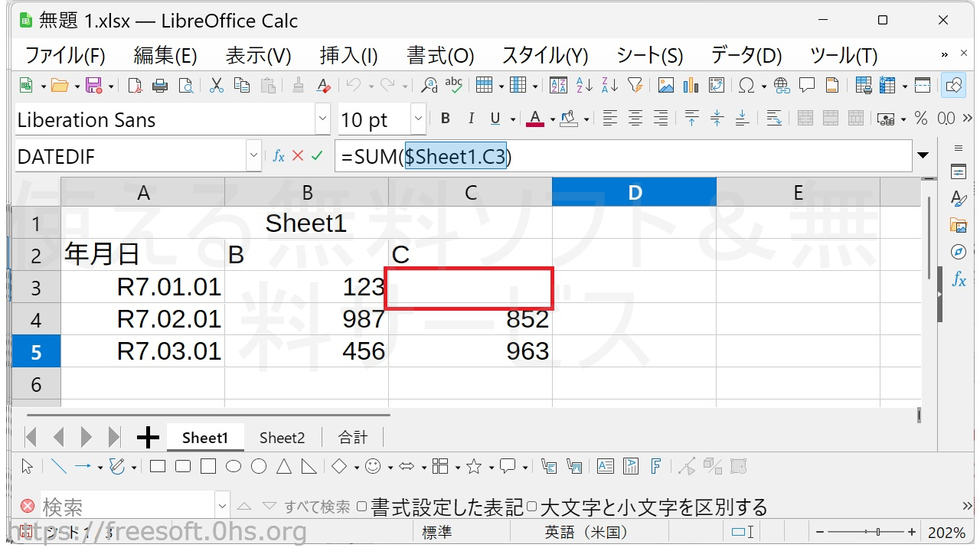
Task: Add a new sheet with the plus button
Action: (x=148, y=438)
